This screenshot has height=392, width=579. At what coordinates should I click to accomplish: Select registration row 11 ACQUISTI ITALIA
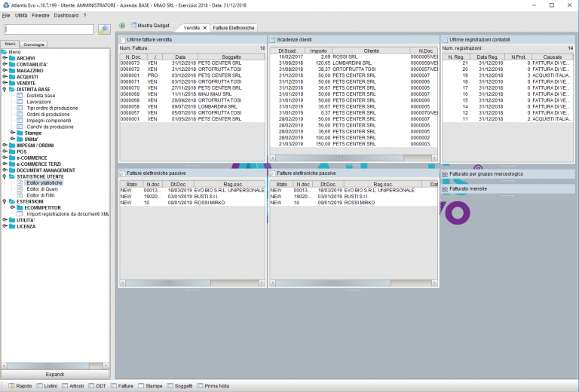pos(507,119)
